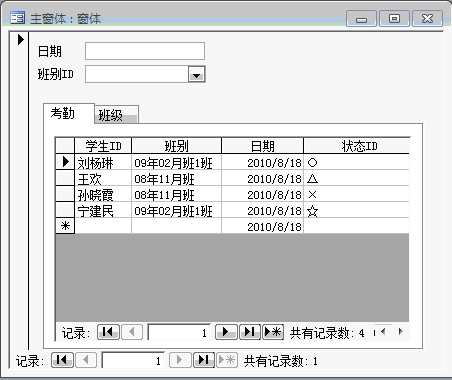Viewport: 452px width, 380px height.
Task: Maximize the 主窗体 window
Action: [x=394, y=18]
